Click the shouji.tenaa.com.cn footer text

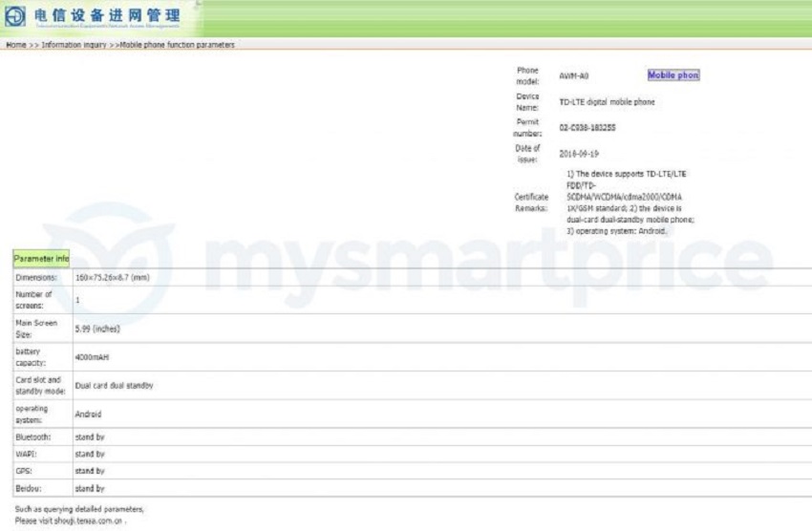(x=88, y=520)
